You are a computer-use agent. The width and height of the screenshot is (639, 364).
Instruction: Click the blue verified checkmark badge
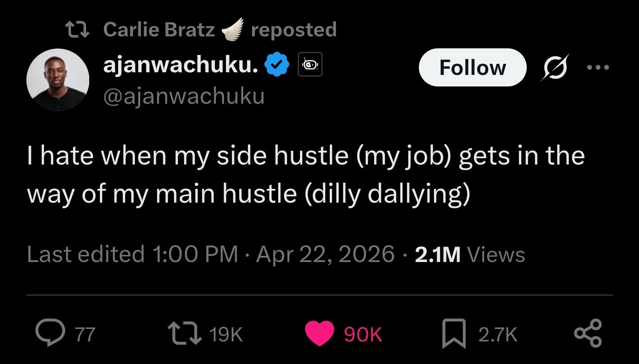pyautogui.click(x=277, y=66)
